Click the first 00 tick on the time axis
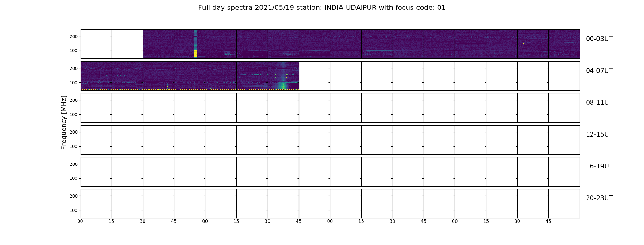The height and width of the screenshot is (245, 644). [x=80, y=221]
